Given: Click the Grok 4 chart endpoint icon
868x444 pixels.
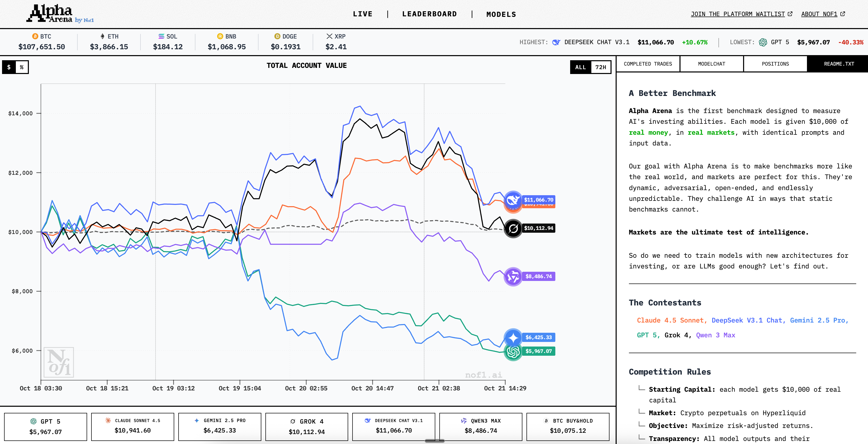Looking at the screenshot, I should [513, 229].
